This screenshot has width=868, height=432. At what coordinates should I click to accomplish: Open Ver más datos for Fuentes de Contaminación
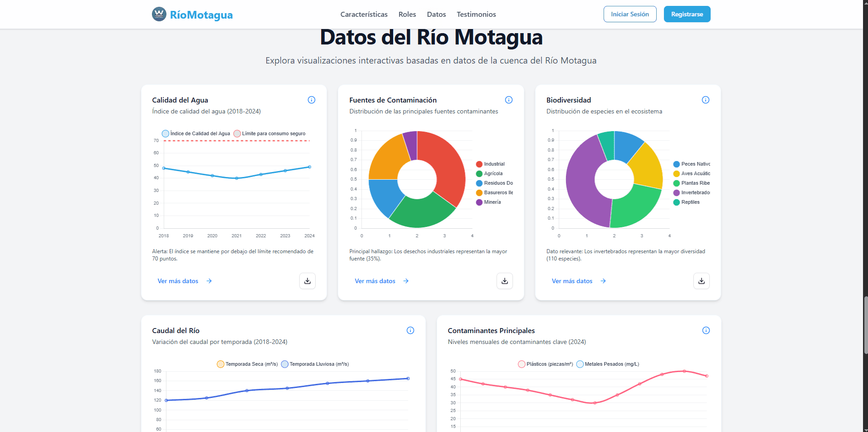(382, 281)
